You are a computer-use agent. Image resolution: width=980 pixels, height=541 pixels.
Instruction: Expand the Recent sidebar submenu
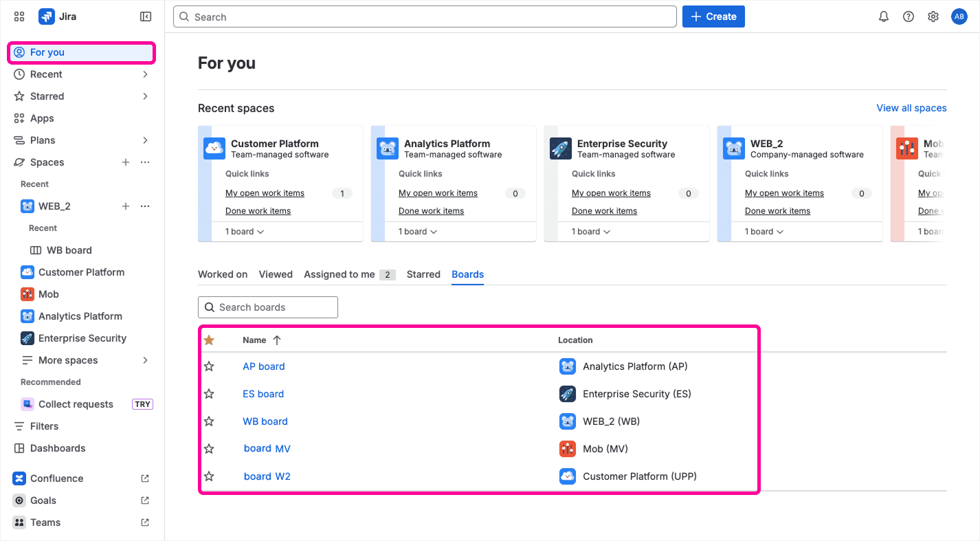click(145, 74)
